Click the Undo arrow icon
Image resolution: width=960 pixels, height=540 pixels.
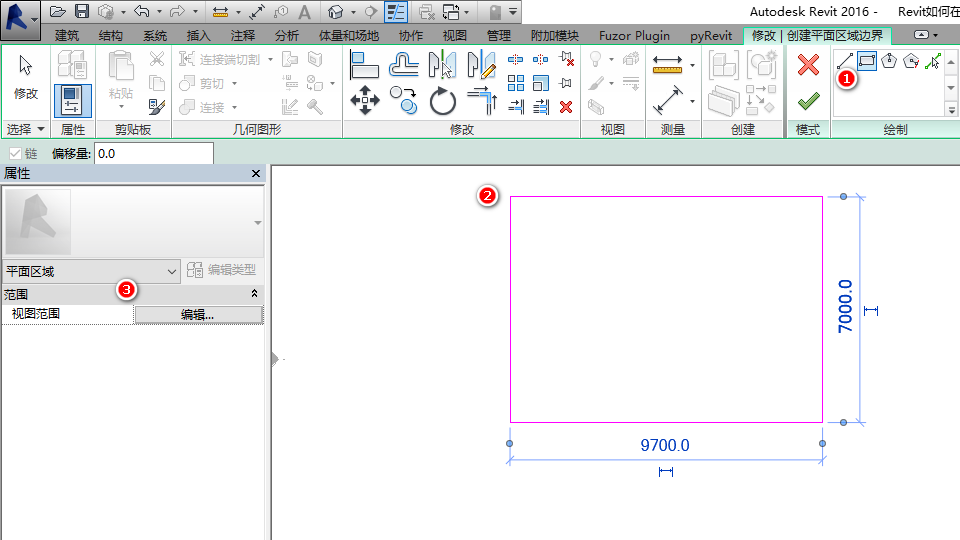click(141, 11)
